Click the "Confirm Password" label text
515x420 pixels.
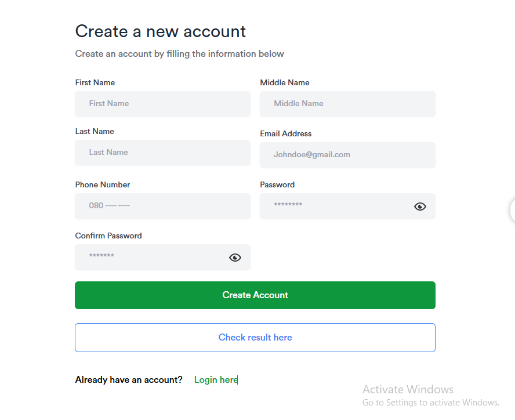tap(108, 236)
